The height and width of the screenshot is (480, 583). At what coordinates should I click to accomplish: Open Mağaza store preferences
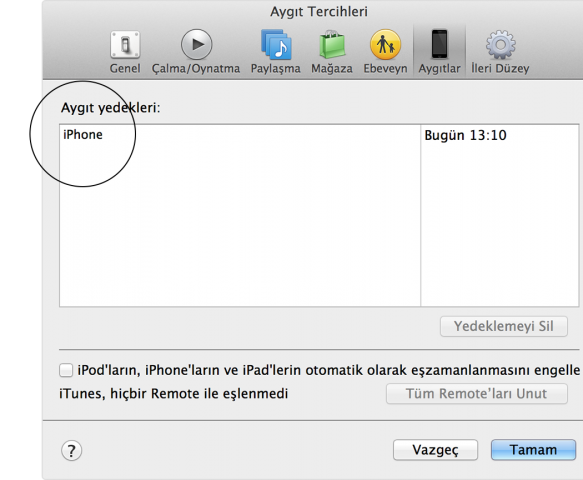pos(332,52)
